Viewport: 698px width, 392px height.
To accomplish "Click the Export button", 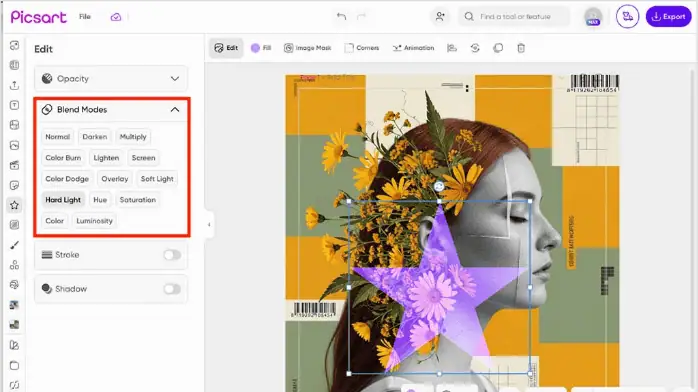I will coord(668,16).
